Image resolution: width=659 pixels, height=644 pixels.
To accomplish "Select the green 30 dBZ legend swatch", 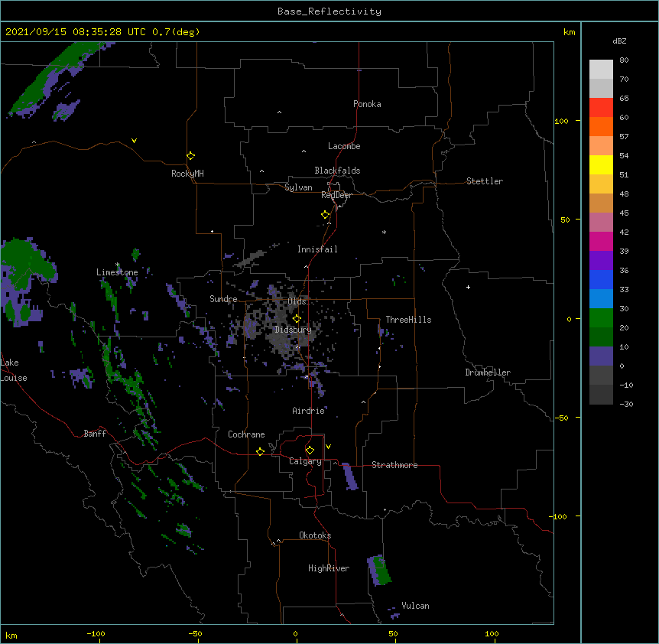I will (x=601, y=318).
